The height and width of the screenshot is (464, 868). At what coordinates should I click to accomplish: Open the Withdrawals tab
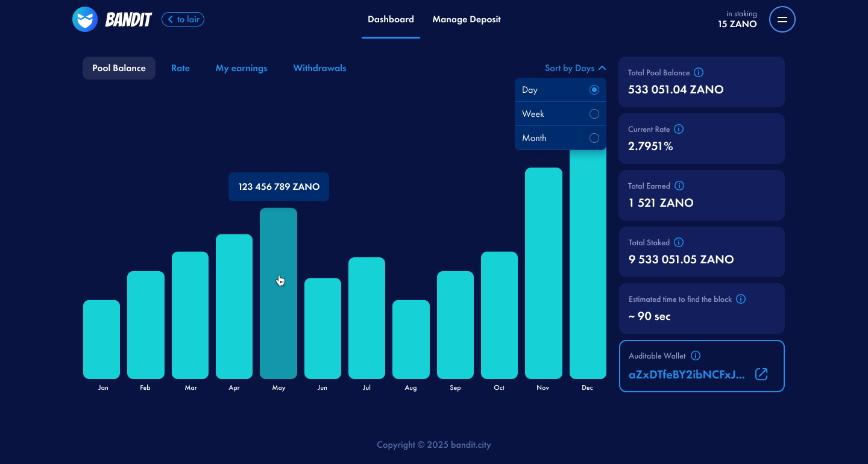[319, 68]
